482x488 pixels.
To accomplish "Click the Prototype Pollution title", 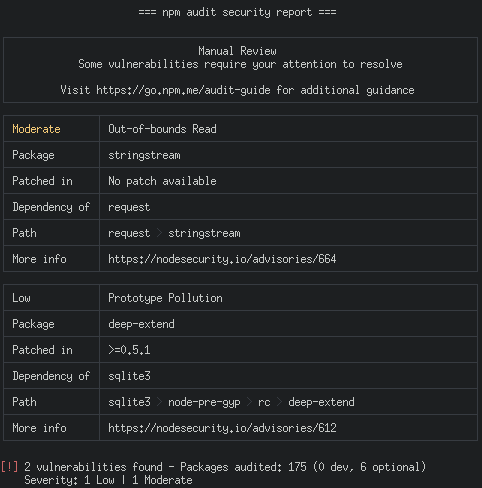I will [165, 298].
